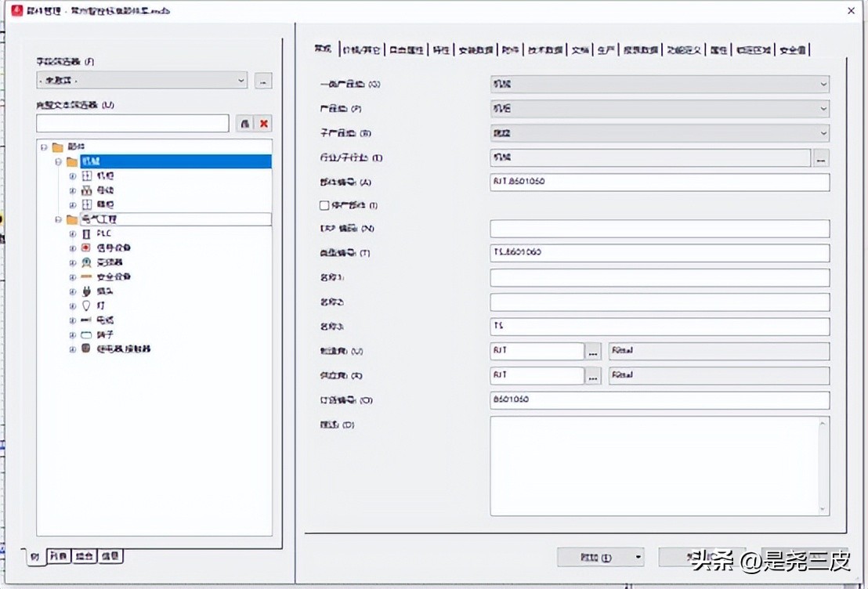Click the part number field RJT.8601050

coord(660,182)
